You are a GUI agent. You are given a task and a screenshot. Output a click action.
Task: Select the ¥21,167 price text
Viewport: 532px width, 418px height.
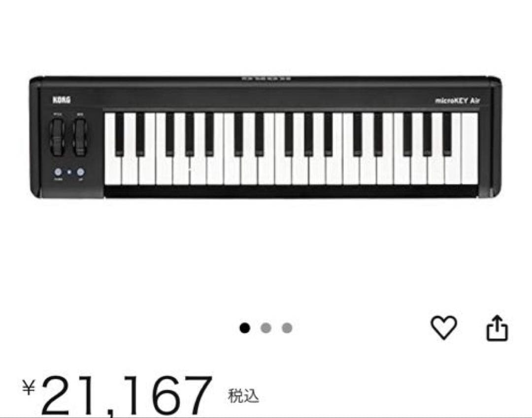(x=117, y=395)
